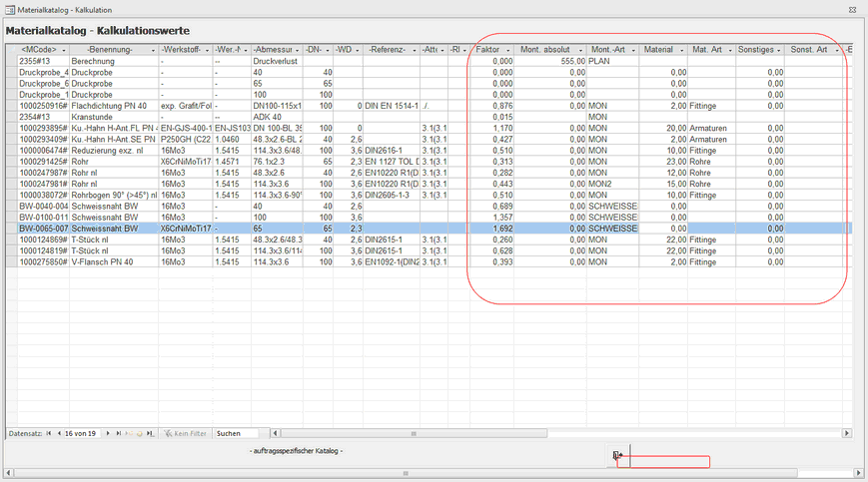The image size is (868, 482).
Task: Click the MCode column header
Action: [x=38, y=50]
